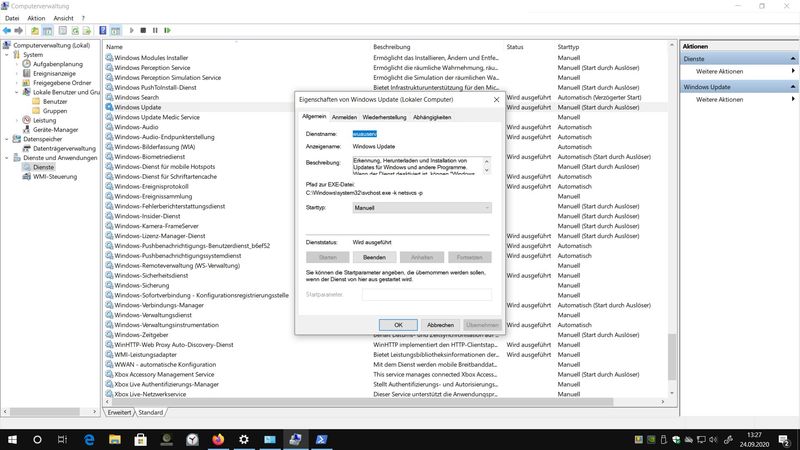
Task: Collapse the Lokale Benutzer und Gruppen node
Action: (17, 92)
